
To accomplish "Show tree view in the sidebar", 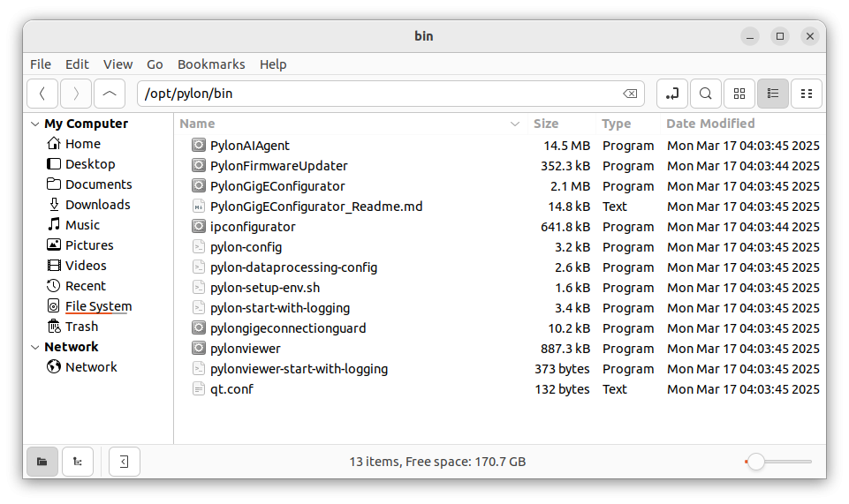I will [x=78, y=462].
